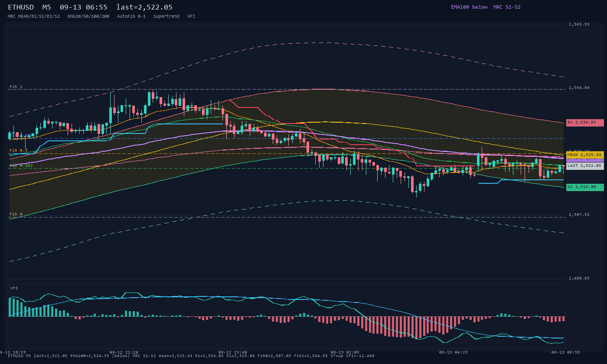Click the 'Fib 1' level label

(16, 87)
